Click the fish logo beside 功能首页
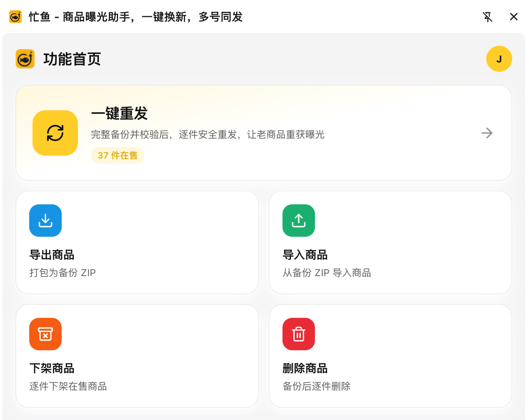This screenshot has height=420, width=526. click(x=25, y=59)
